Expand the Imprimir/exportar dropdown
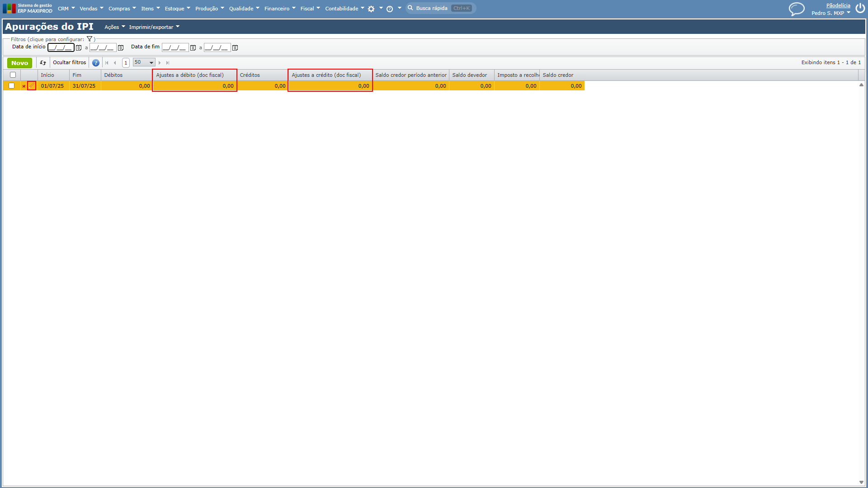 154,27
